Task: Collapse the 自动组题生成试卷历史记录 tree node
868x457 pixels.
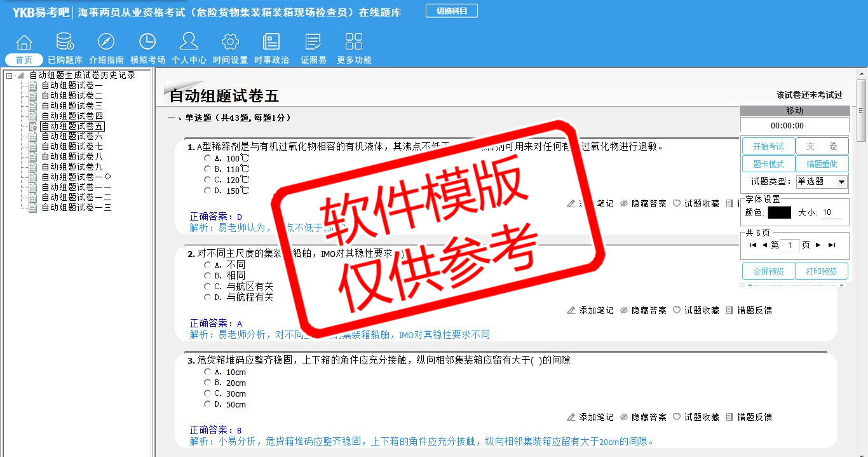Action: (x=10, y=76)
